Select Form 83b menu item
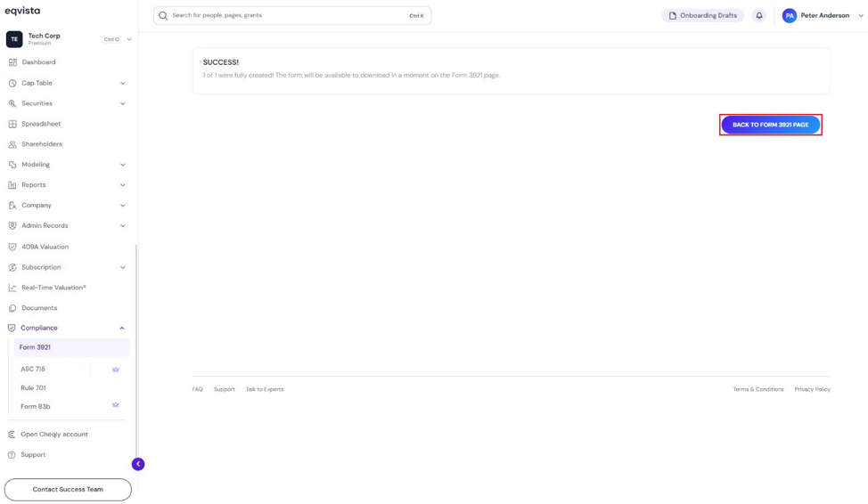 coord(36,407)
